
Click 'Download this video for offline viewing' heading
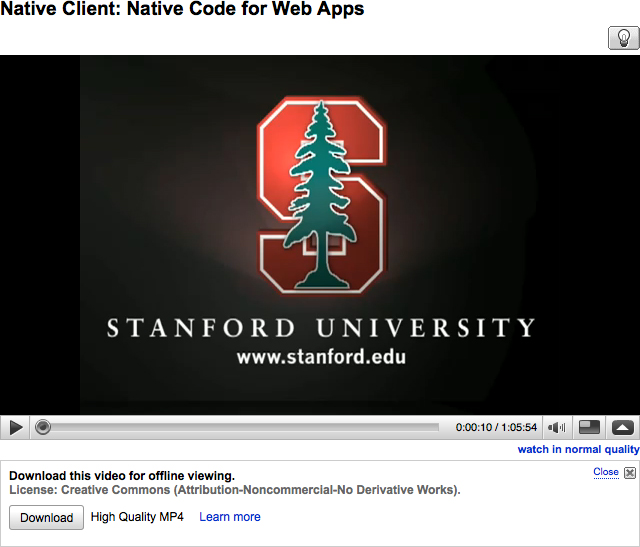click(x=122, y=476)
